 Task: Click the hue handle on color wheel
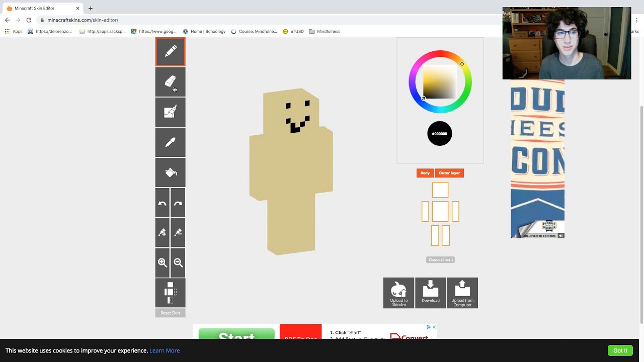click(462, 64)
